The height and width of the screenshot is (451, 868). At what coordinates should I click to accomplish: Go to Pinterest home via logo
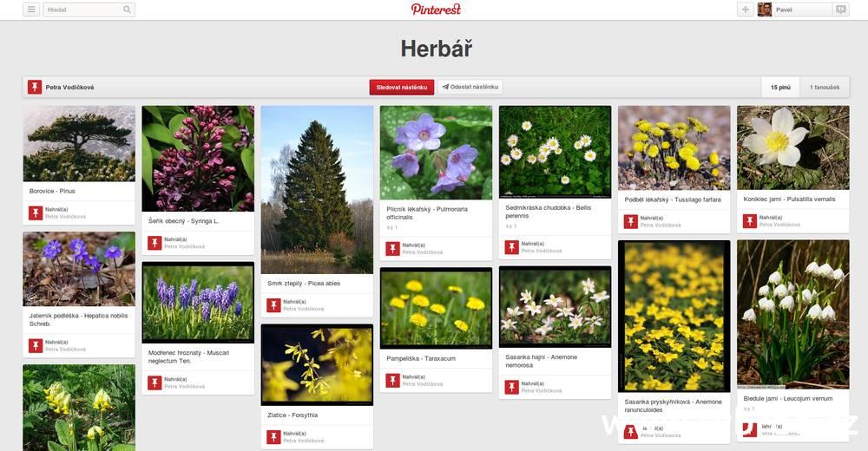pos(436,10)
